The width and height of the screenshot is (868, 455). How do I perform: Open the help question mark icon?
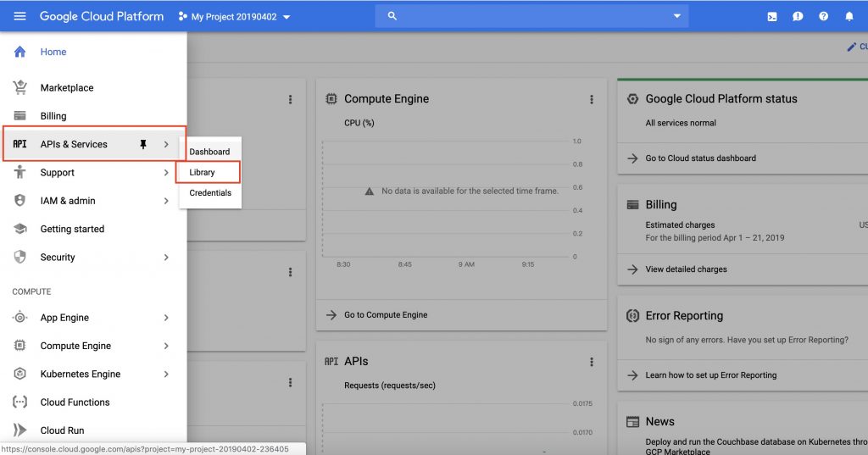point(824,17)
